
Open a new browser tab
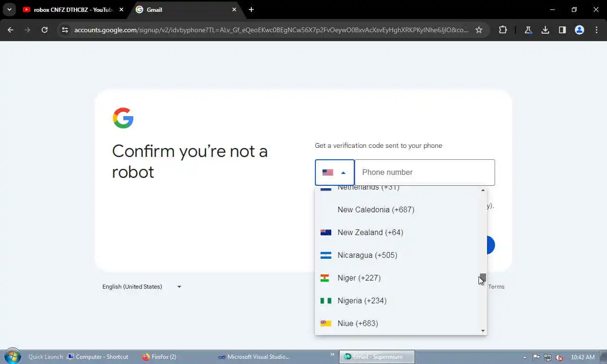[x=251, y=9]
